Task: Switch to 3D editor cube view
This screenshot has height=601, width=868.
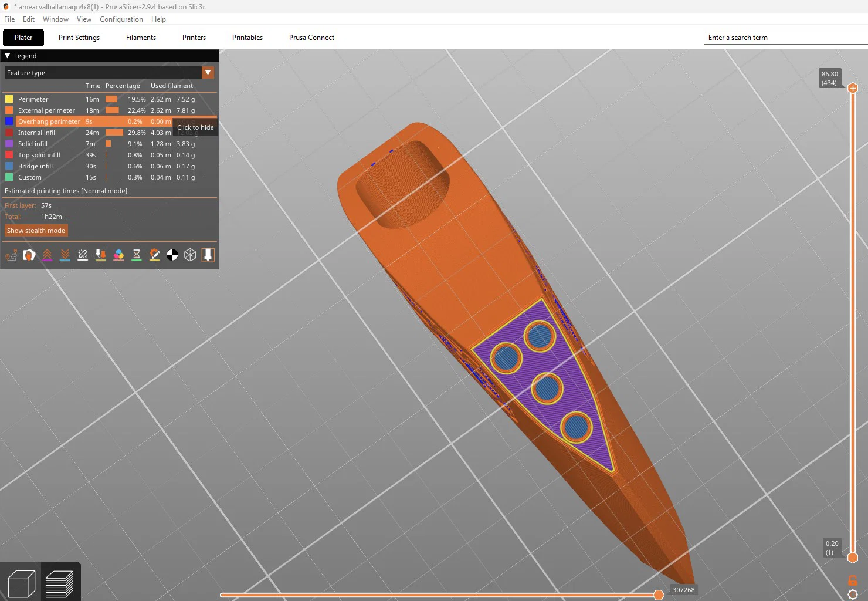Action: 22,583
